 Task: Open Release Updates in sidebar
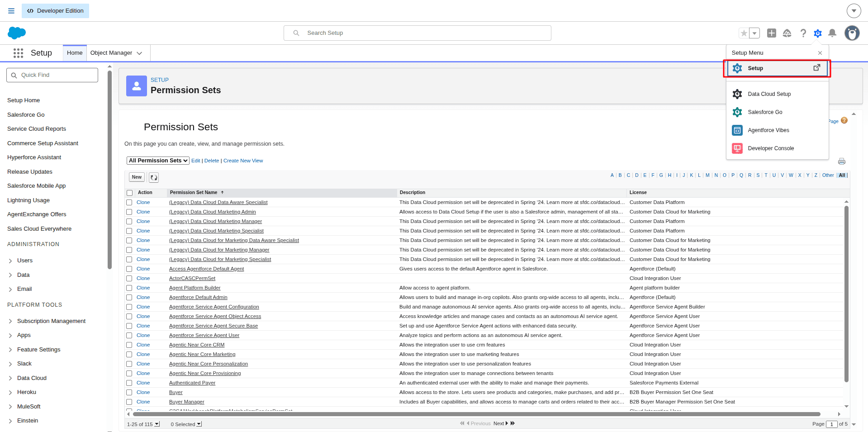coord(30,172)
